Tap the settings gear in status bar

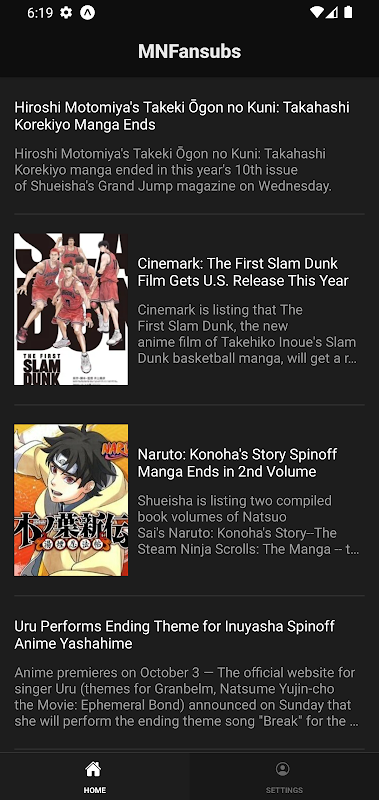[66, 13]
